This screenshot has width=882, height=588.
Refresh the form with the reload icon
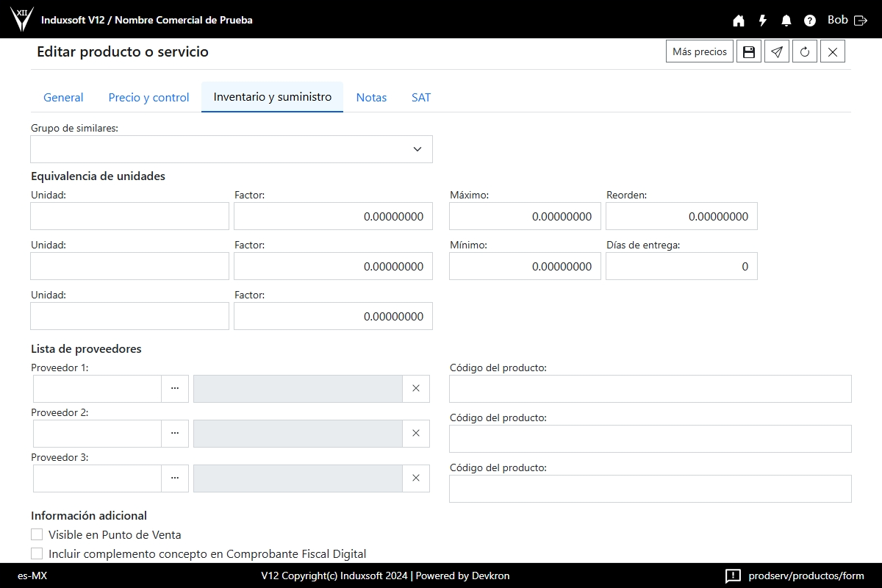805,51
